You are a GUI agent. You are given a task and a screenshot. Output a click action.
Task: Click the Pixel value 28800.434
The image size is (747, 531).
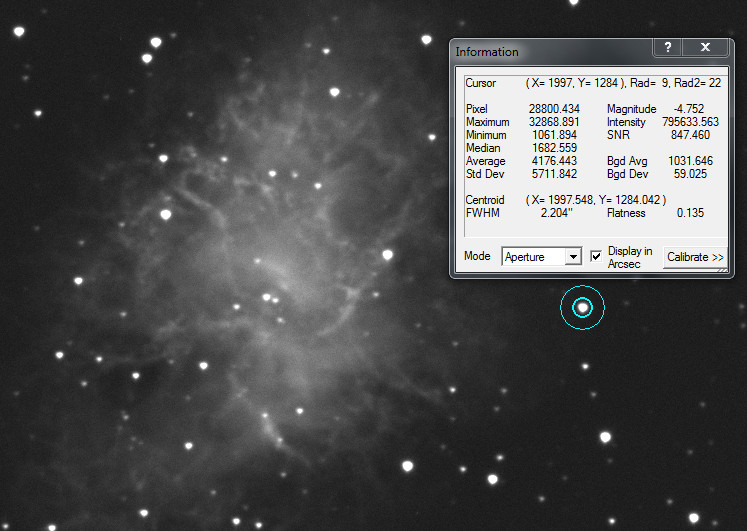pos(554,109)
